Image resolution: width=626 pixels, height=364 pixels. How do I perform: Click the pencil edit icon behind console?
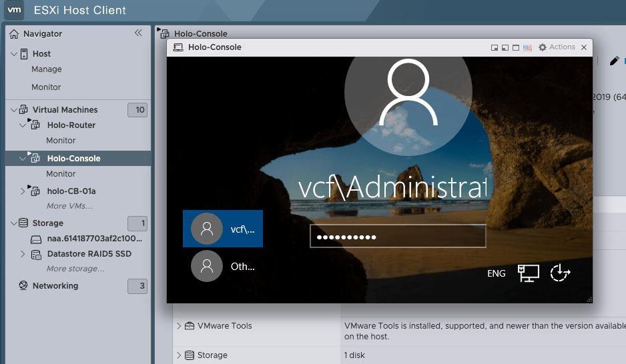tap(614, 61)
